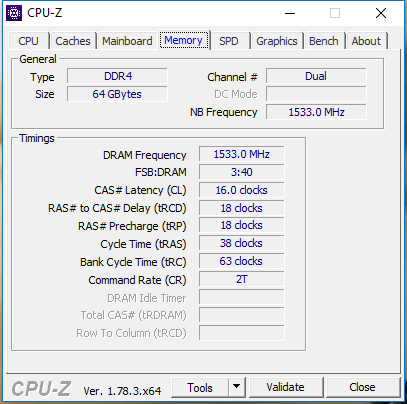The image size is (407, 404).
Task: Click the CAS# Latency (CL) label
Action: click(x=140, y=190)
